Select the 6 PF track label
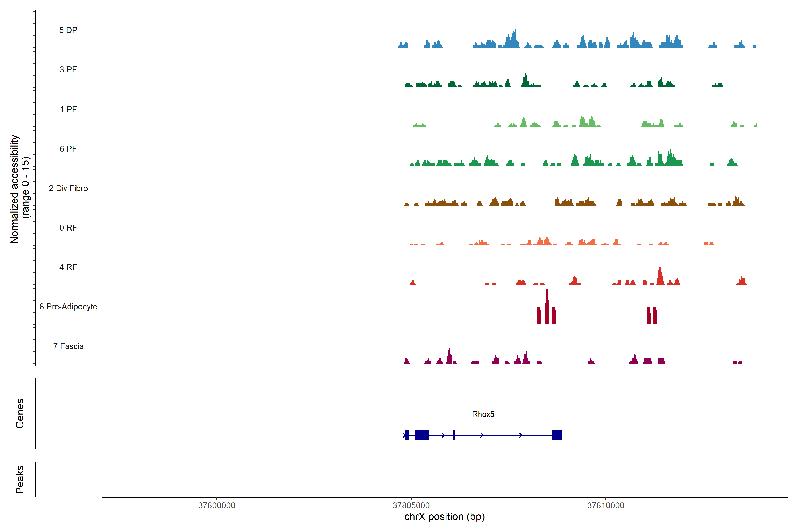The width and height of the screenshot is (798, 532). [x=68, y=149]
